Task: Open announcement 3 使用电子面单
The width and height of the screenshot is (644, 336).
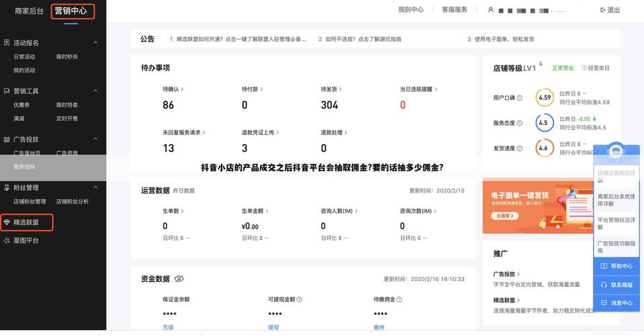Action: click(501, 39)
